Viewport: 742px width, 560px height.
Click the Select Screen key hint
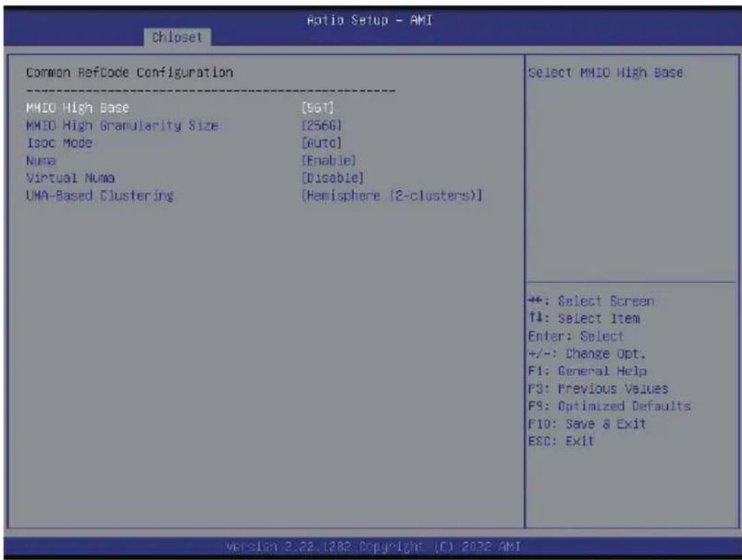point(591,301)
